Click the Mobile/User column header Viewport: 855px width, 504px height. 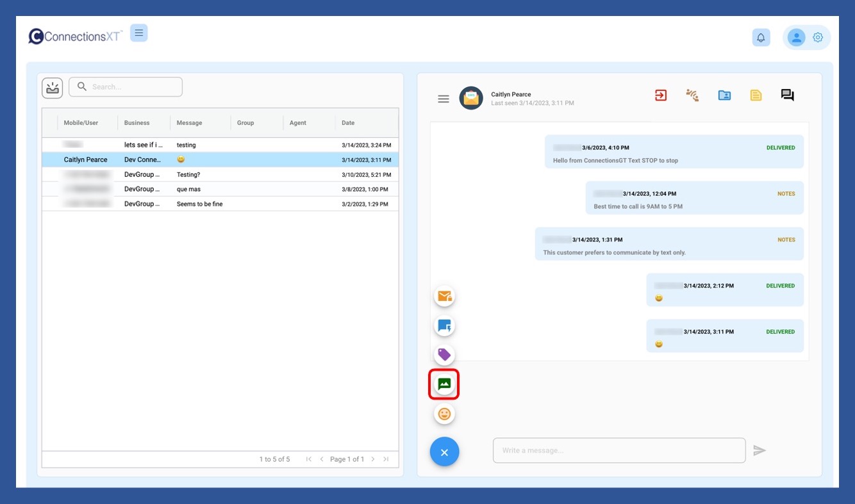tap(81, 123)
